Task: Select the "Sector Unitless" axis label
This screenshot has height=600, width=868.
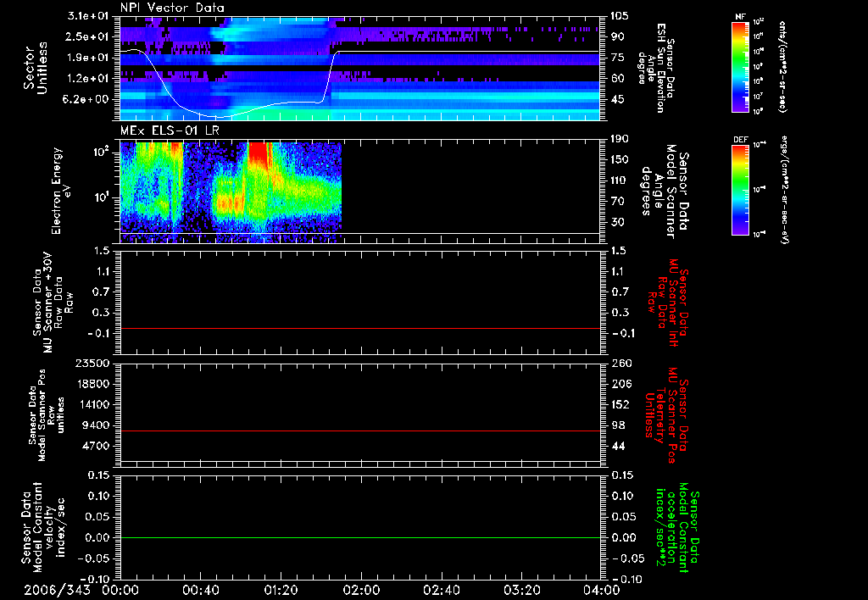Action: 35,68
